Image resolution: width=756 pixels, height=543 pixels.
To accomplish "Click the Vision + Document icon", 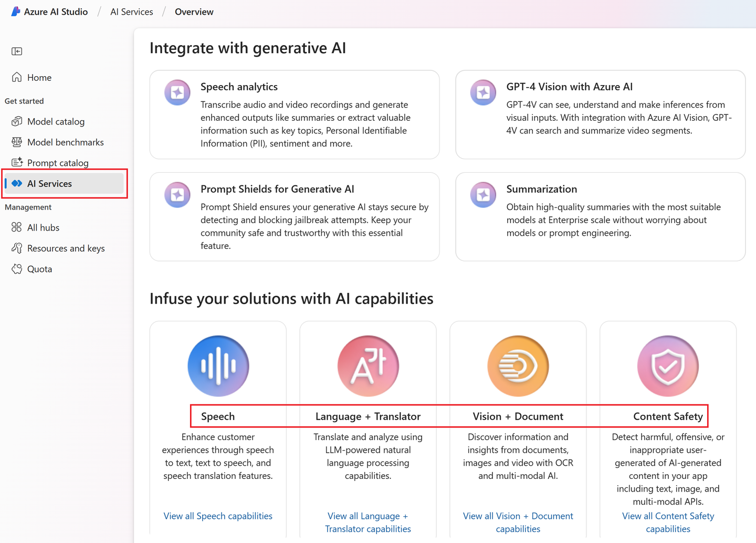I will coord(518,366).
